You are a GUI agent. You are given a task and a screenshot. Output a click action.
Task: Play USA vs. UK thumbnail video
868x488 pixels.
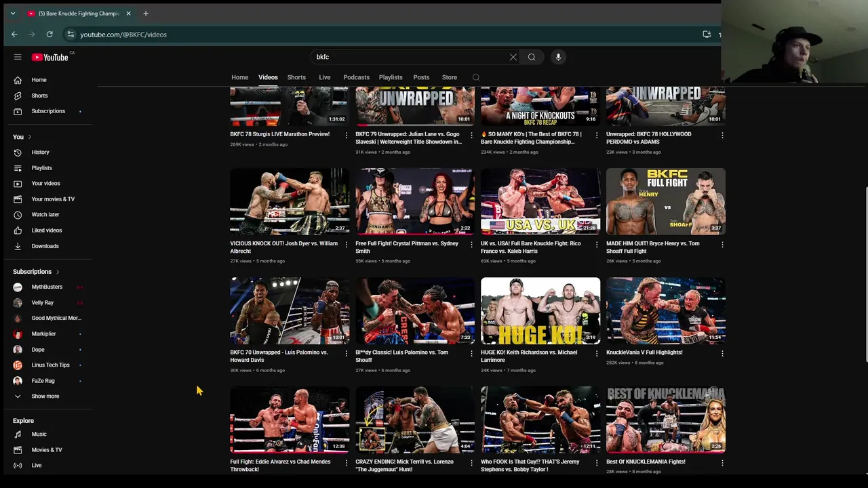tap(540, 201)
